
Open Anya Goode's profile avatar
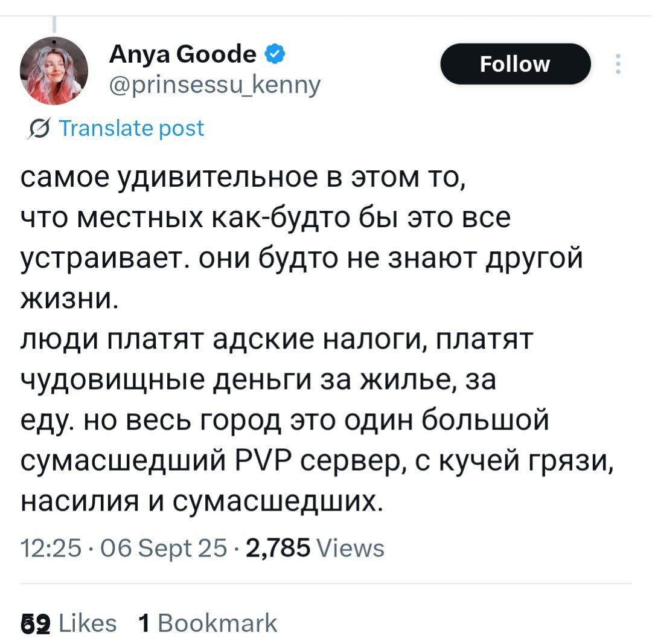[x=54, y=70]
